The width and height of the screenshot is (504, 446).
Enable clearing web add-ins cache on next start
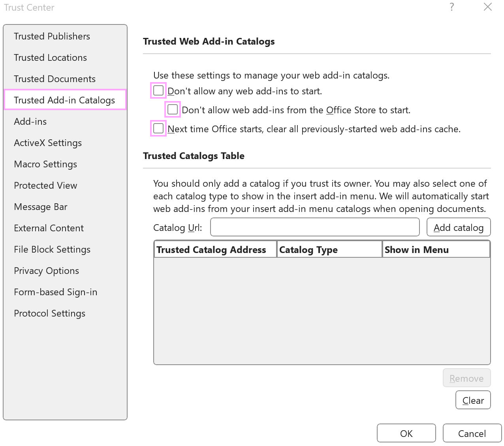[x=158, y=128]
